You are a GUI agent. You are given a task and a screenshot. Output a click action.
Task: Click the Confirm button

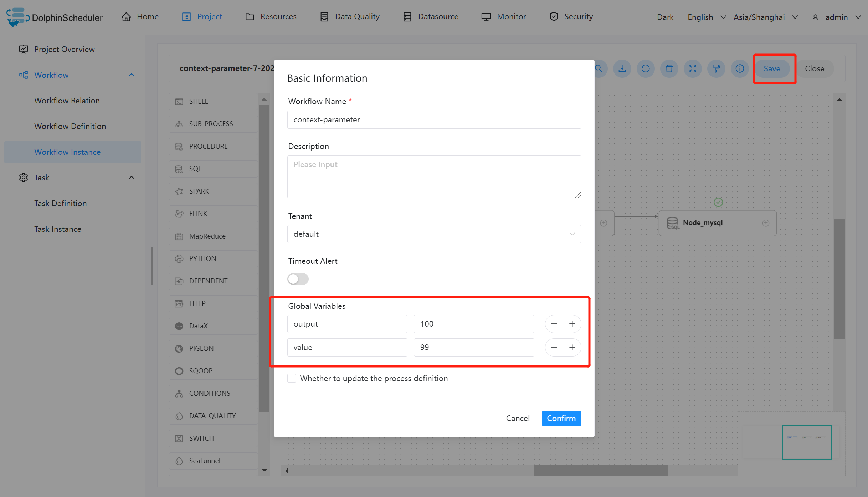[561, 418]
